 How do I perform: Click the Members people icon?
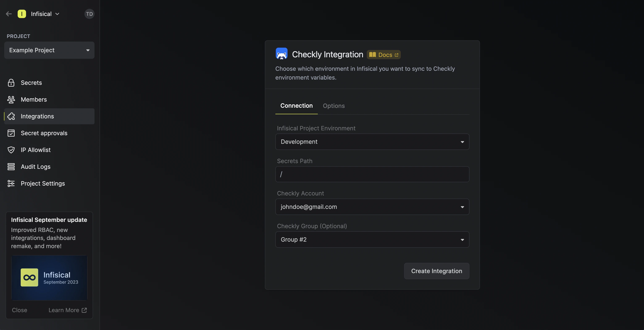(x=11, y=100)
